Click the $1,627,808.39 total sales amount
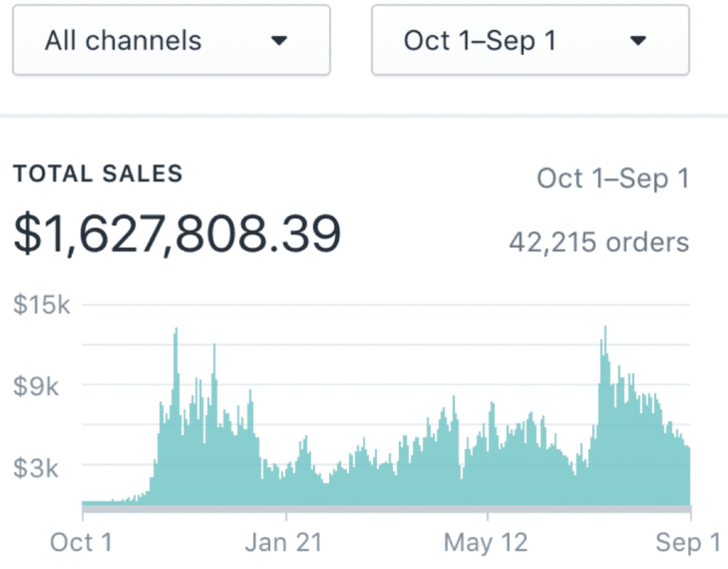This screenshot has width=728, height=569. coord(177,233)
